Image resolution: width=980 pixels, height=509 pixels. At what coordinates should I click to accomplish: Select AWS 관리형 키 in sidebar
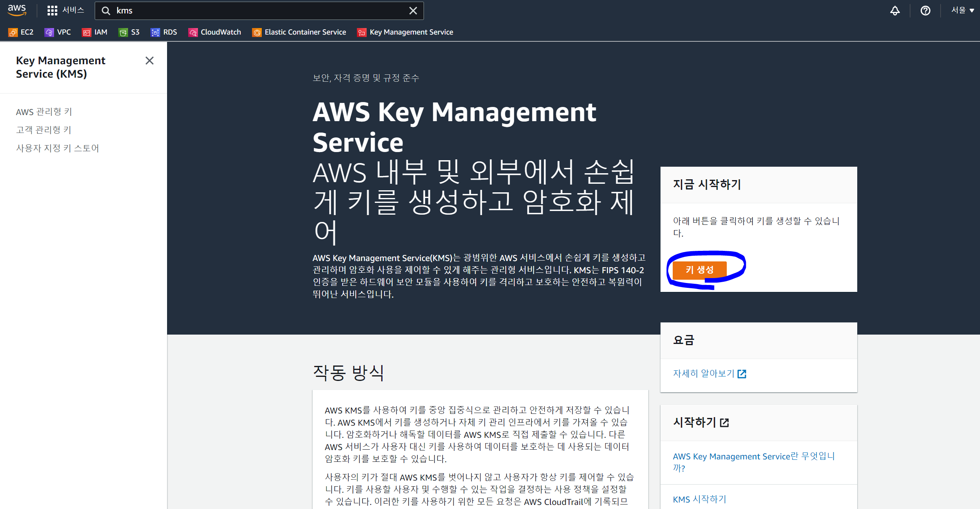(x=44, y=112)
